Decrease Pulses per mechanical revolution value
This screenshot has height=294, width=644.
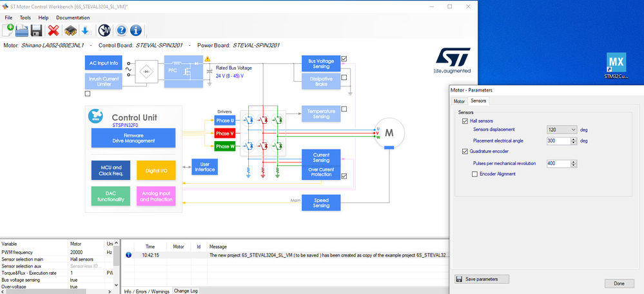coord(574,166)
